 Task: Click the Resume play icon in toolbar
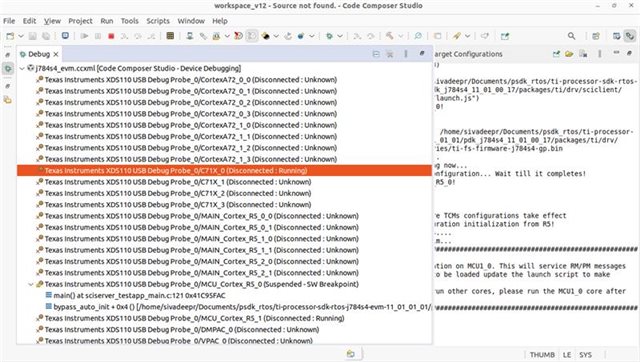[x=84, y=36]
